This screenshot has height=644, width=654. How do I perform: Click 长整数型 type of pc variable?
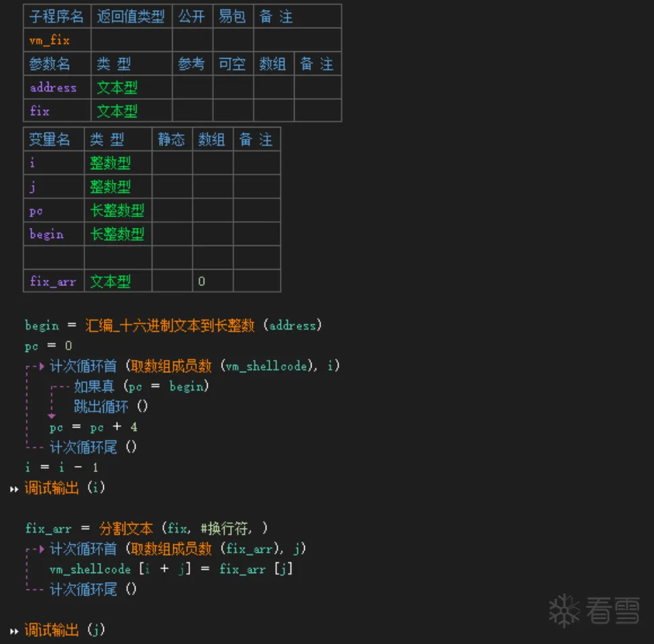coord(117,210)
